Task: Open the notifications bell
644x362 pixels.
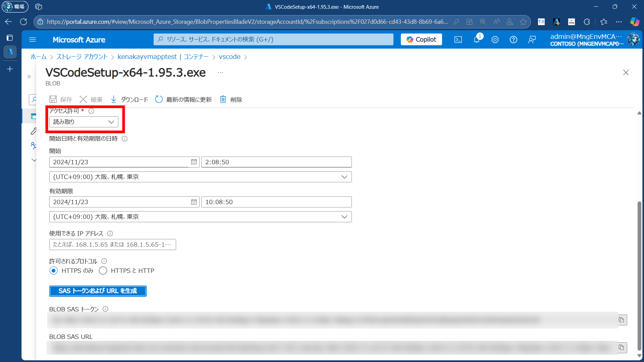Action: pyautogui.click(x=477, y=40)
